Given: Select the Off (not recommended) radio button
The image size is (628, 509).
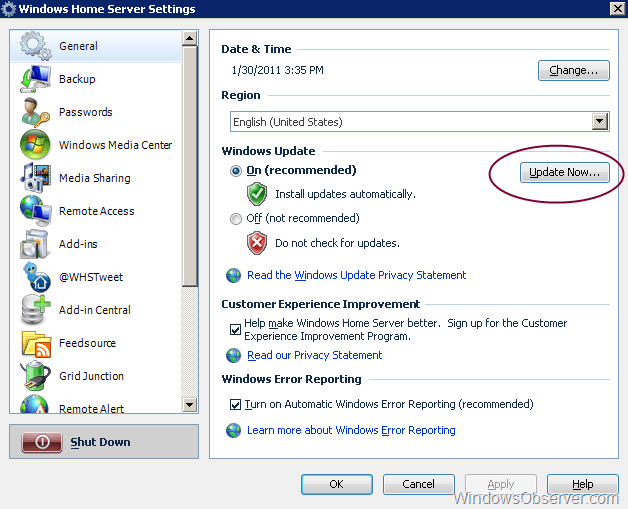Looking at the screenshot, I should (236, 219).
